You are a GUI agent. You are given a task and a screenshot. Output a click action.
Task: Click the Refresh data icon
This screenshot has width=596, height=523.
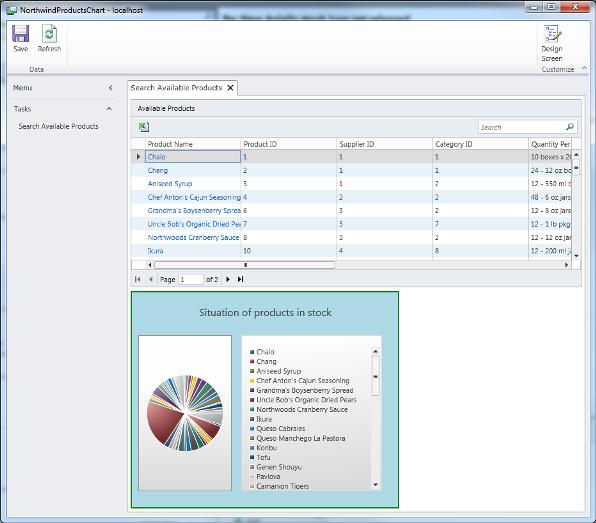[x=49, y=33]
